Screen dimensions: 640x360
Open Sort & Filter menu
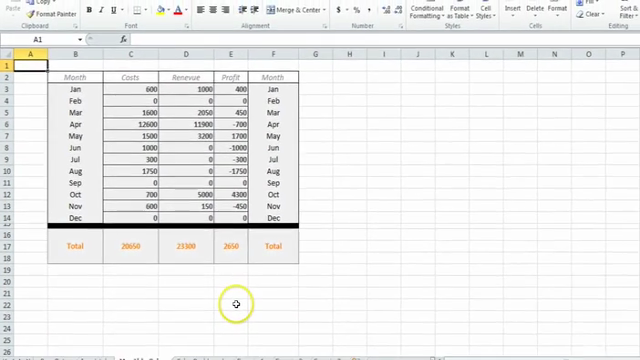628,11
